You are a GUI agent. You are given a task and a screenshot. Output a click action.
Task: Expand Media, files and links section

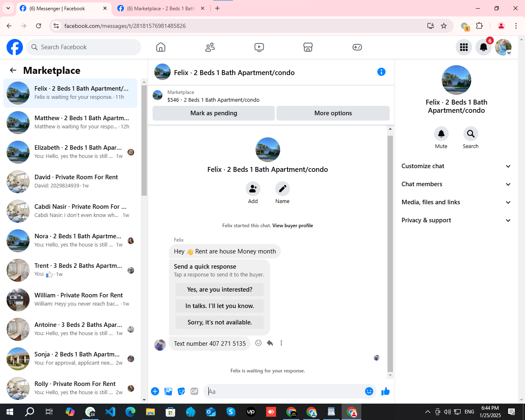click(x=457, y=202)
